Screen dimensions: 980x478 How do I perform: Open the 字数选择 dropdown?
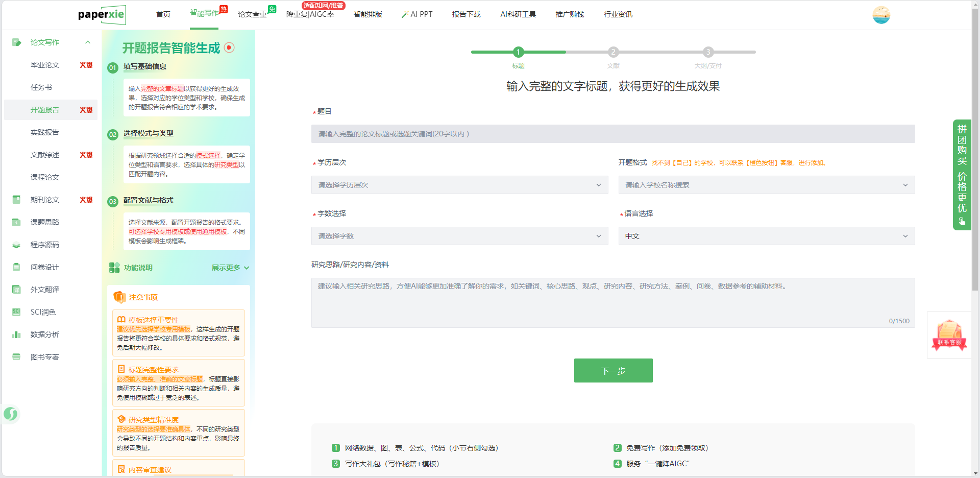pos(459,236)
